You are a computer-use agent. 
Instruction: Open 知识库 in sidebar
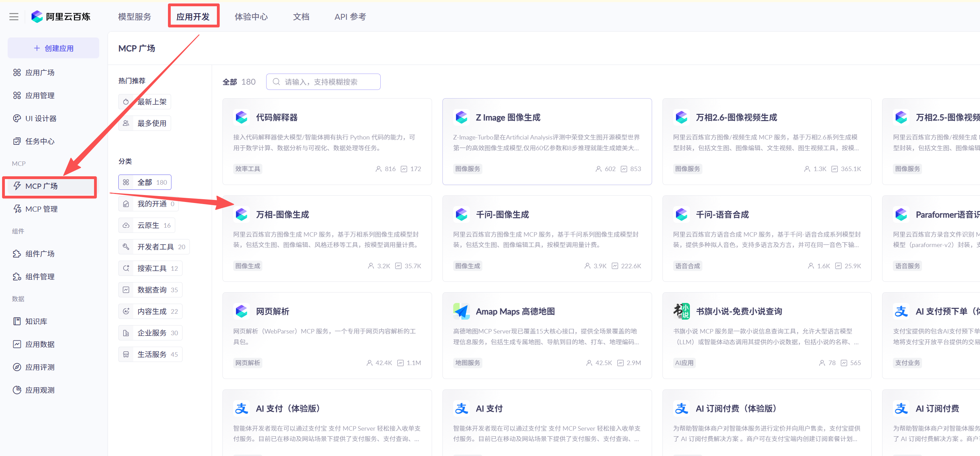point(36,321)
